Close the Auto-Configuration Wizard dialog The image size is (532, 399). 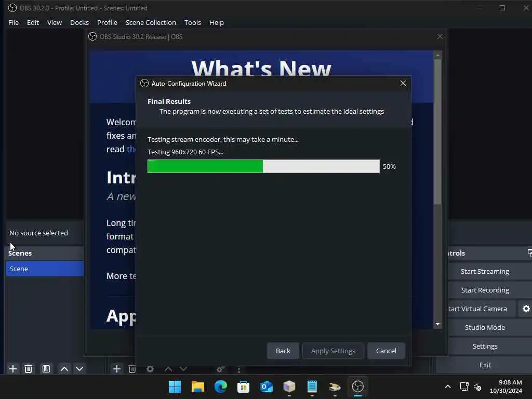click(x=403, y=83)
